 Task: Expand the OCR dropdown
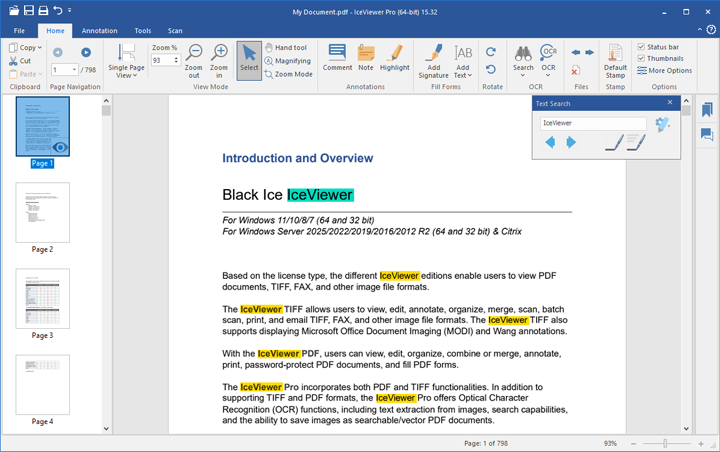pos(548,75)
